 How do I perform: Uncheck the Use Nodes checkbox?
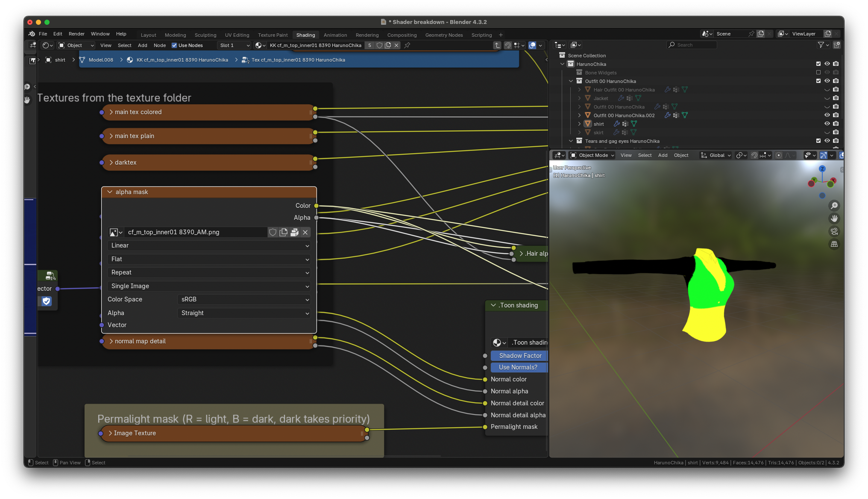(x=174, y=45)
